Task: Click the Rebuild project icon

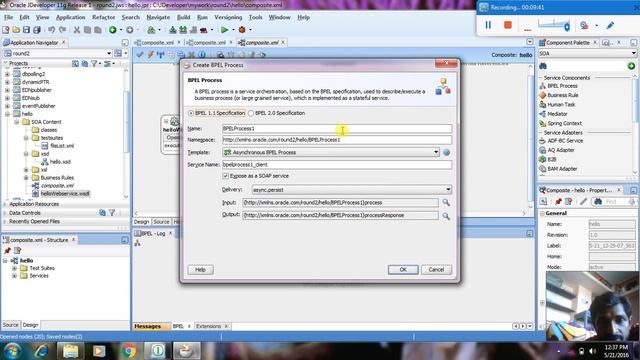Action: click(183, 30)
